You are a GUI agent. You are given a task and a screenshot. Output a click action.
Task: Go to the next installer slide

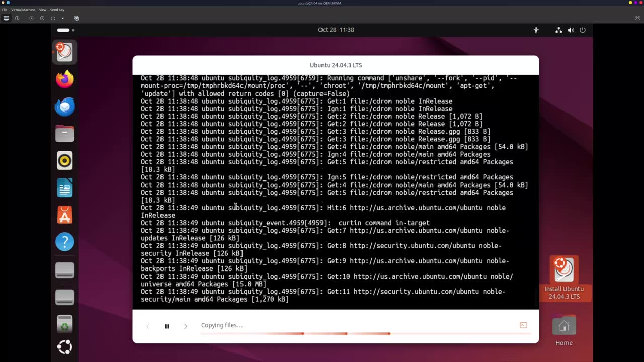186,326
